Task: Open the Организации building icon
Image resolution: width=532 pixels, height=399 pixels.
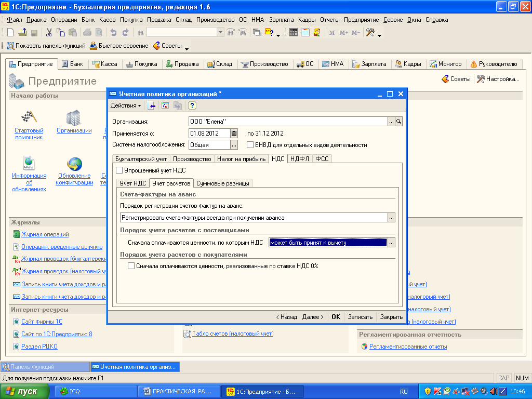Action: pos(73,118)
